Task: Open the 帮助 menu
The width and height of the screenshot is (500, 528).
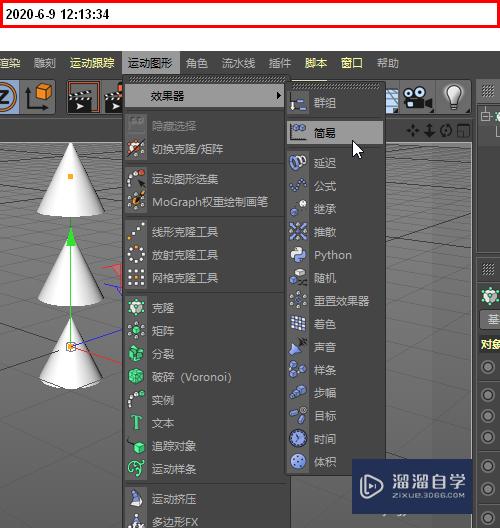Action: coord(388,63)
